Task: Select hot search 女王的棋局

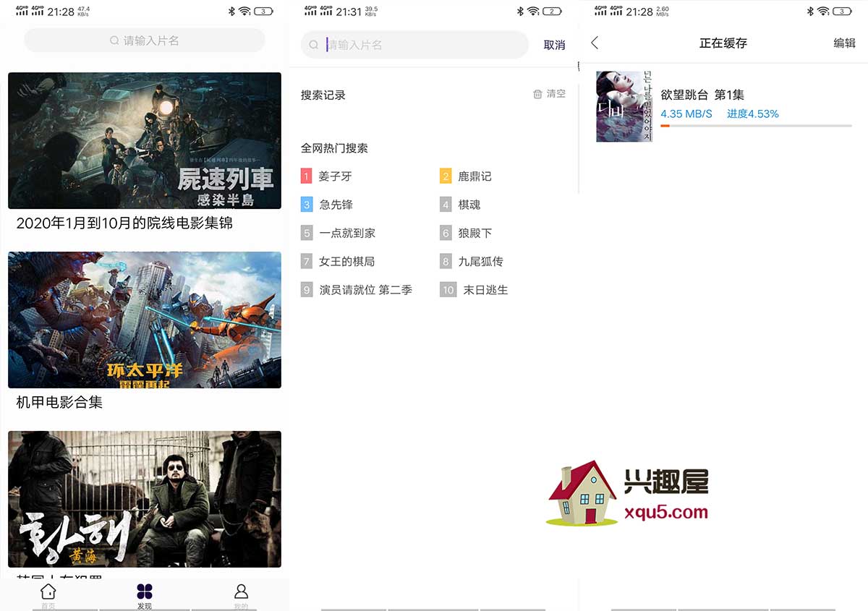Action: point(346,261)
